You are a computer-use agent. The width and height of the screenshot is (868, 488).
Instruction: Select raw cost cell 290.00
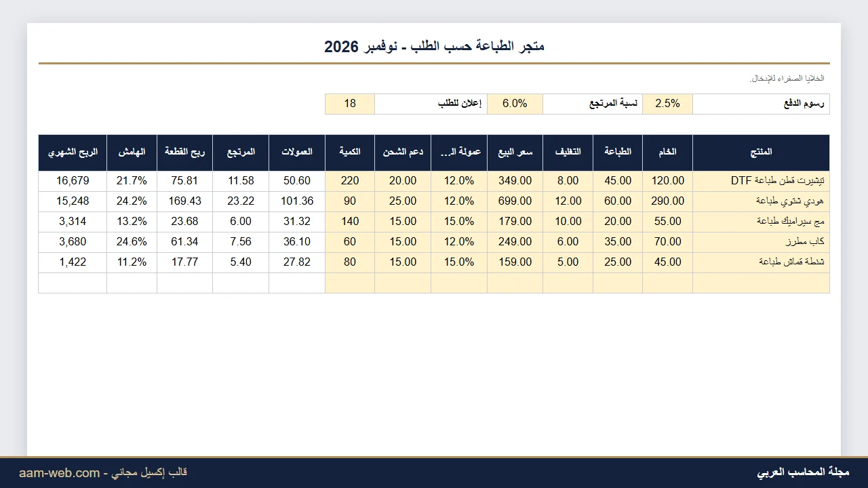[x=667, y=201]
